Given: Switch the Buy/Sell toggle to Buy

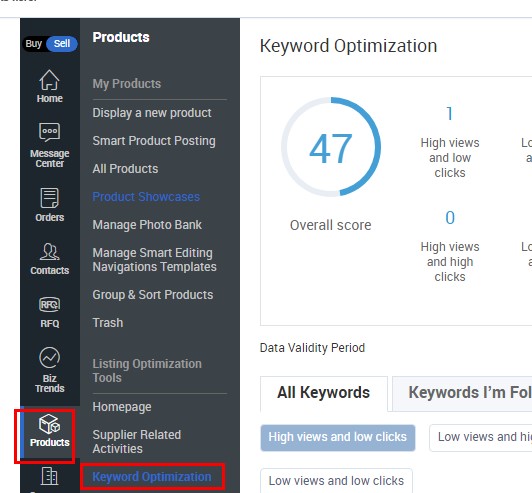Looking at the screenshot, I should click(34, 44).
